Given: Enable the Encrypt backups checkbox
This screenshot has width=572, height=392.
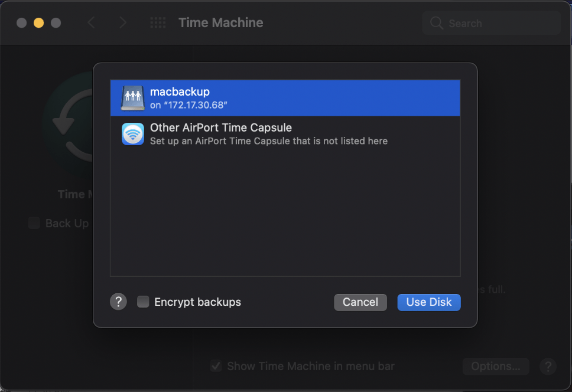Looking at the screenshot, I should [x=142, y=302].
